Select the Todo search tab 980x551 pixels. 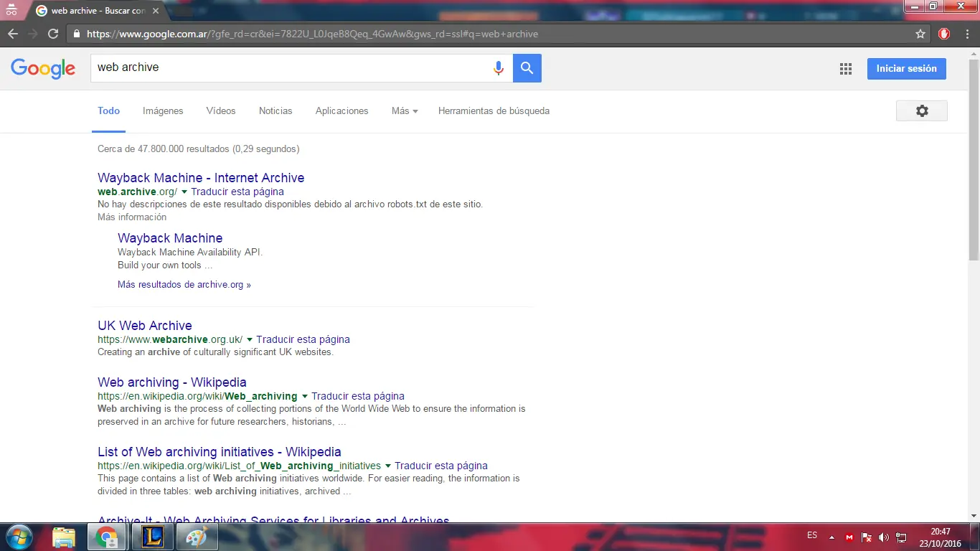coord(108,111)
